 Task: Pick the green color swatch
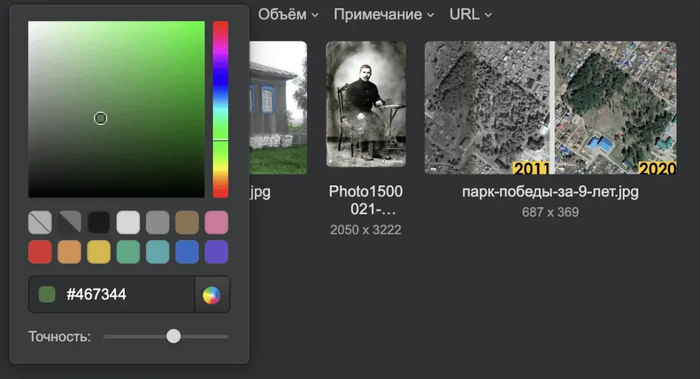(128, 252)
